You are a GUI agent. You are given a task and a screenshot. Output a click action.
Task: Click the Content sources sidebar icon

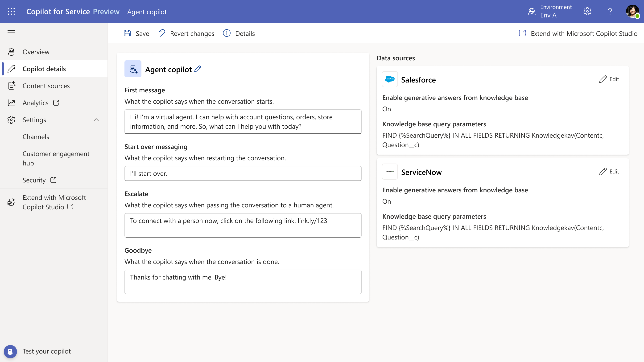[x=12, y=85]
